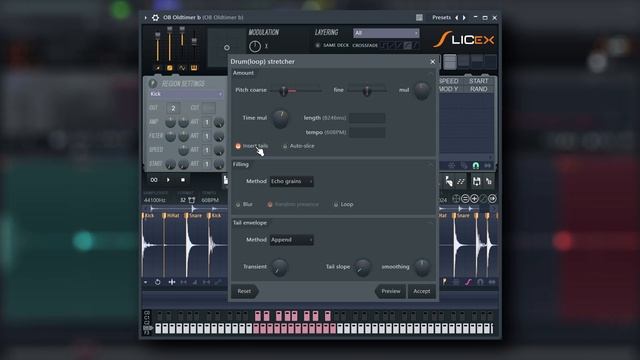The width and height of the screenshot is (640, 360).
Task: Click the zoom out minus circle icon
Action: pos(465,199)
